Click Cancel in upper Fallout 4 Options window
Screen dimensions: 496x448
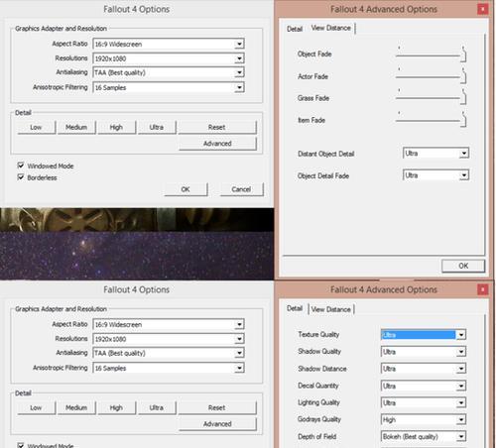241,189
